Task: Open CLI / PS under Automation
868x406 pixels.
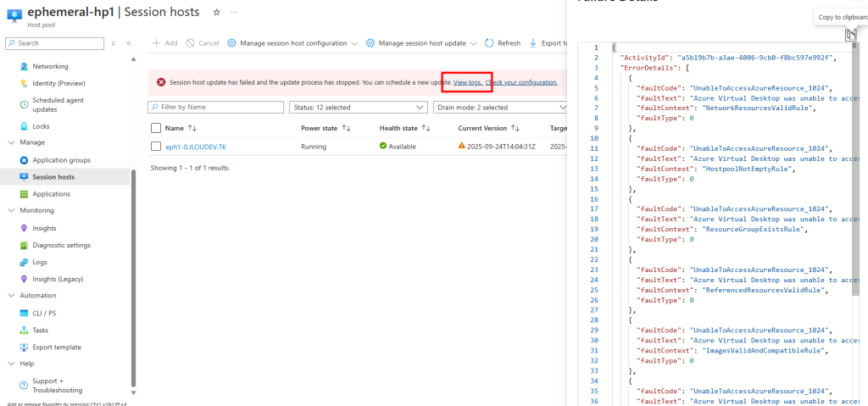Action: click(43, 313)
